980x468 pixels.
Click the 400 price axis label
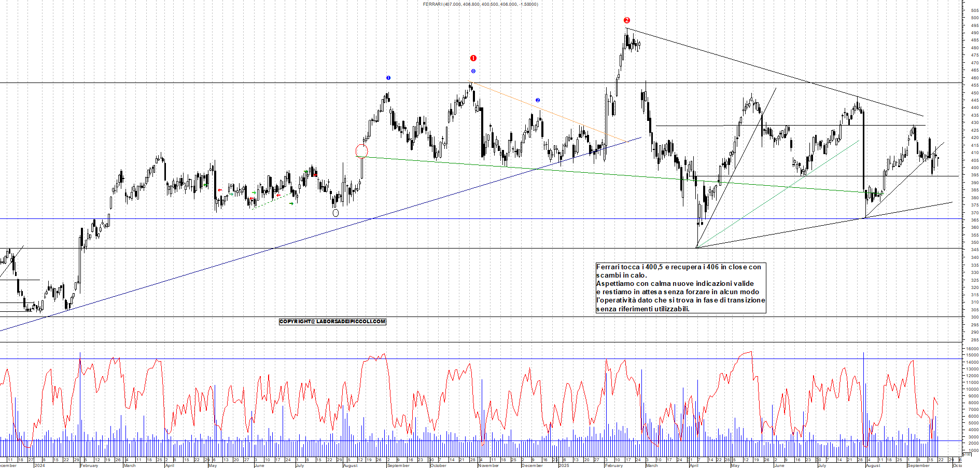pyautogui.click(x=974, y=168)
